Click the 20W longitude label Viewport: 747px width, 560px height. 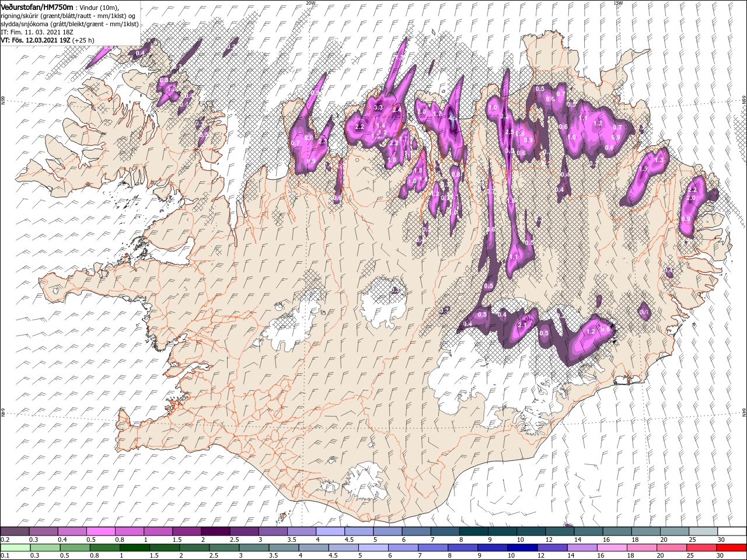pos(310,2)
